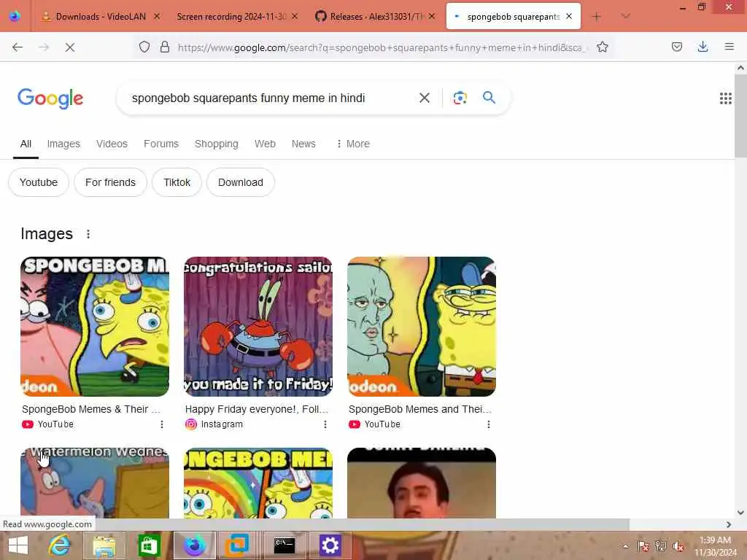Image resolution: width=747 pixels, height=560 pixels.
Task: Open options for SpongeBob Memes and Thei result
Action: click(x=488, y=424)
